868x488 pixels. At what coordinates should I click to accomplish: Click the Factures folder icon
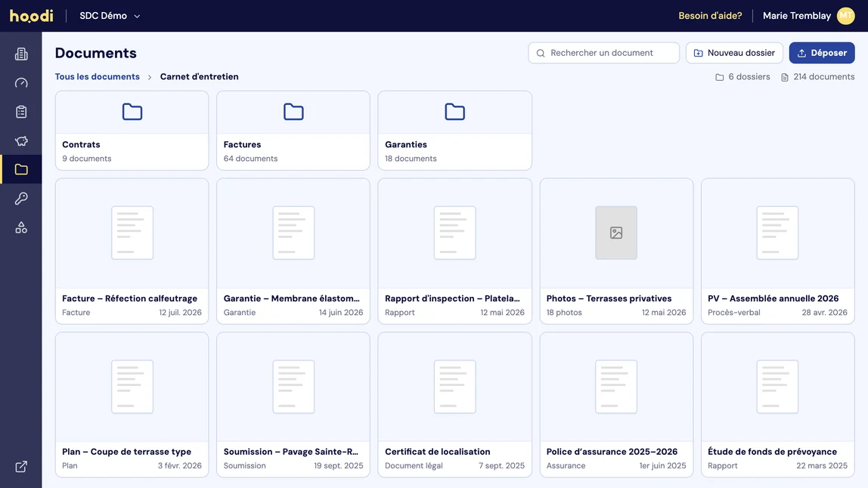pyautogui.click(x=293, y=112)
